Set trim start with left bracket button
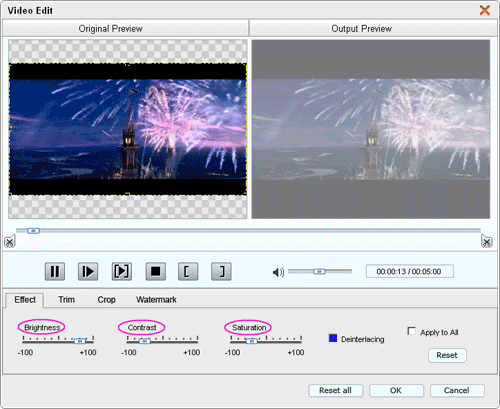The width and height of the screenshot is (500, 409). coord(188,271)
